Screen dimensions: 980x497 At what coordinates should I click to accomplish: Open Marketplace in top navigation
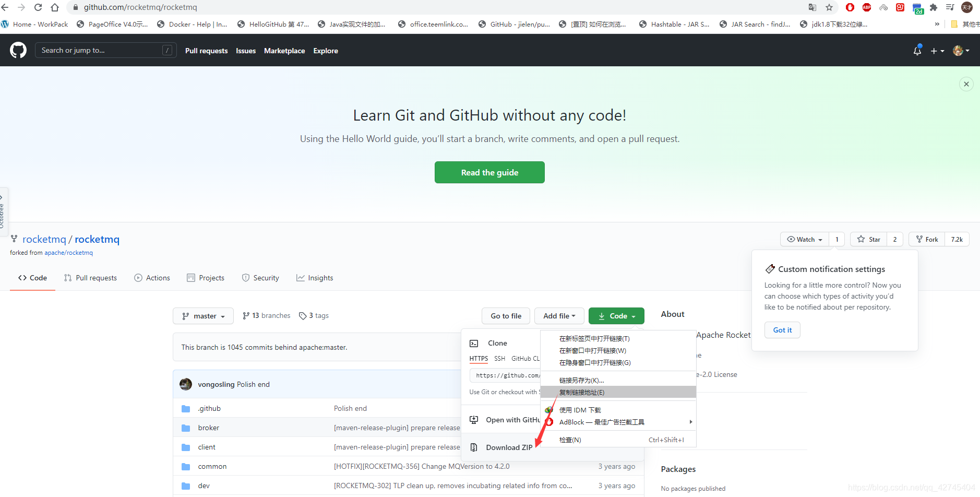coord(284,51)
